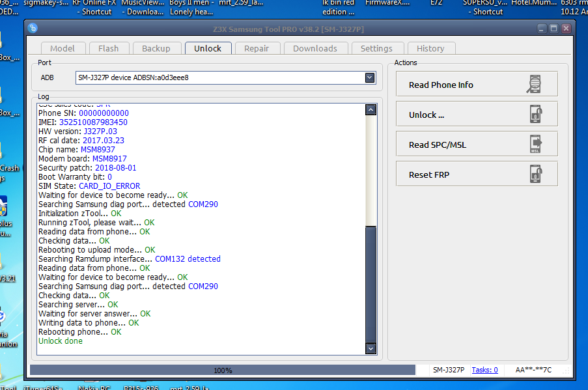Click the ADB device combo box field
The image size is (588, 390).
coord(226,77)
